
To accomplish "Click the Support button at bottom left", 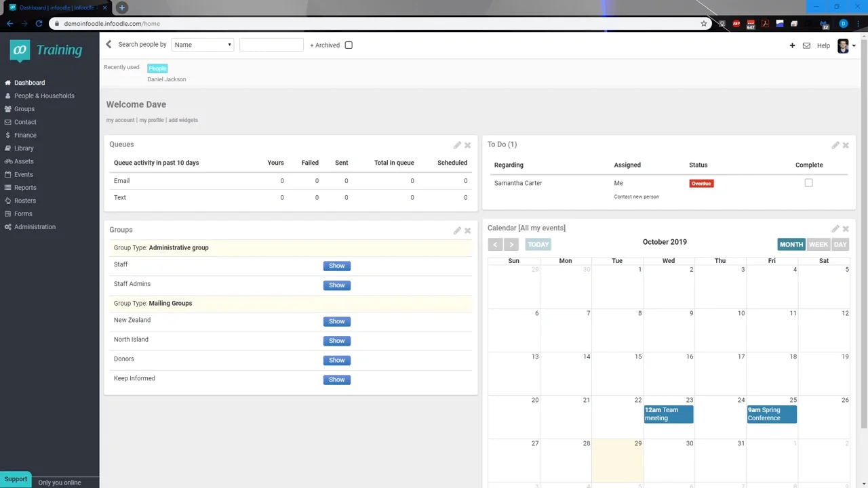I will (x=16, y=479).
